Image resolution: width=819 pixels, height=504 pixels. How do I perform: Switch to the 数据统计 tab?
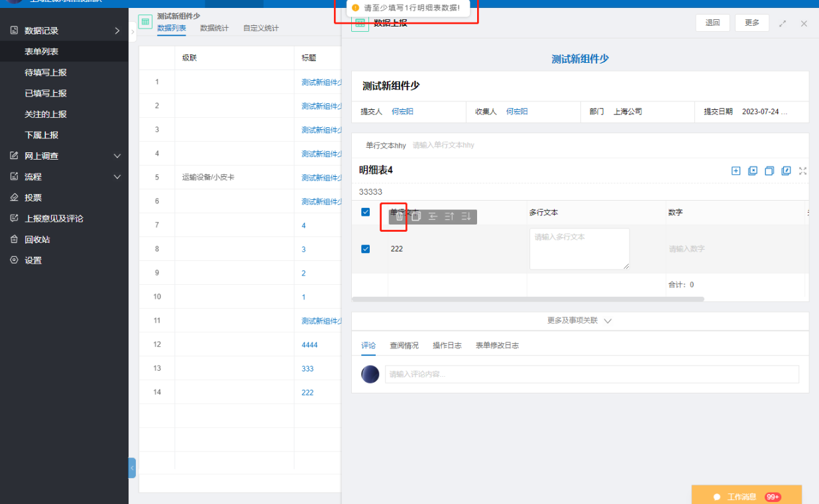point(215,28)
